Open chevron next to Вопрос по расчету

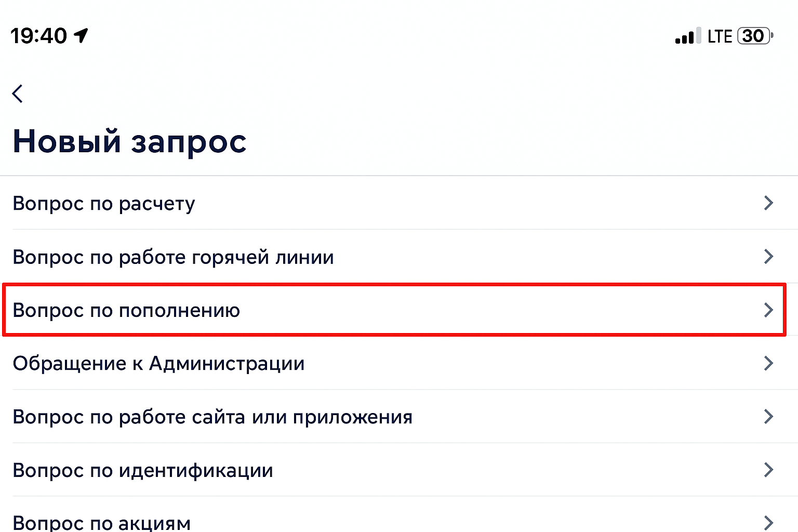point(768,203)
